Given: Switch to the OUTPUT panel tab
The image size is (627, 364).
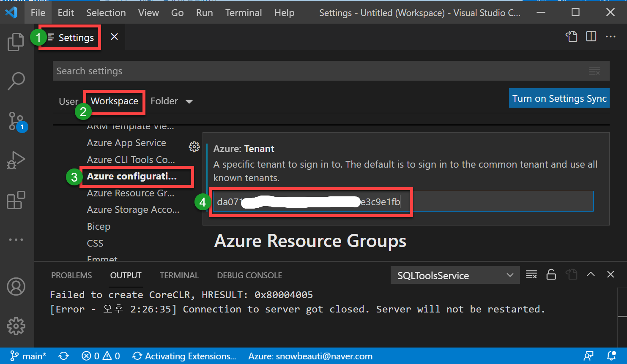Looking at the screenshot, I should [126, 275].
